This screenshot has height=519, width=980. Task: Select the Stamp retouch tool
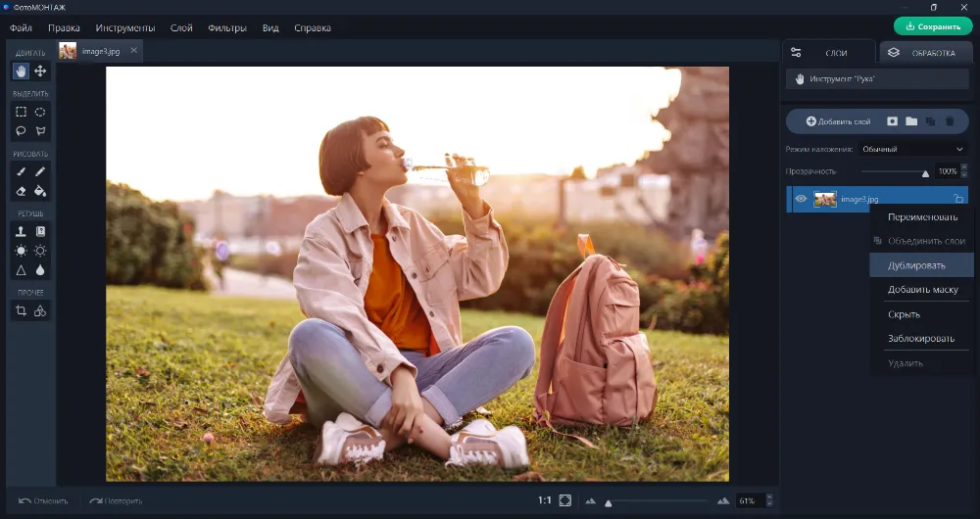[21, 231]
